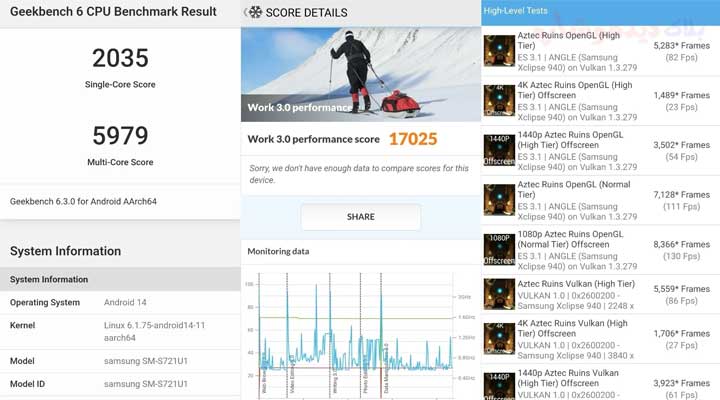Screen dimensions: 720x400
Task: Open 1440p Aztec Ruins Vulkan Offscreen thumbnail
Action: click(499, 386)
